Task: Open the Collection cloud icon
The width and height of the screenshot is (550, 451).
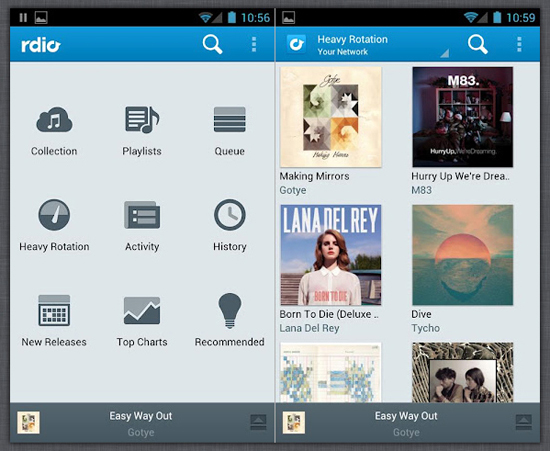Action: click(54, 120)
